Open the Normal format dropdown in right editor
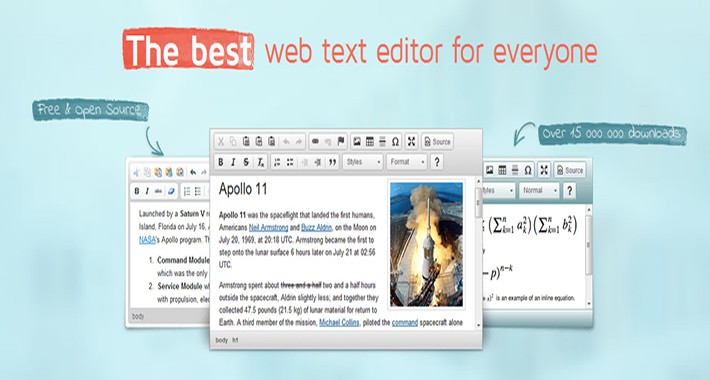Image resolution: width=710 pixels, height=380 pixels. coord(539,191)
